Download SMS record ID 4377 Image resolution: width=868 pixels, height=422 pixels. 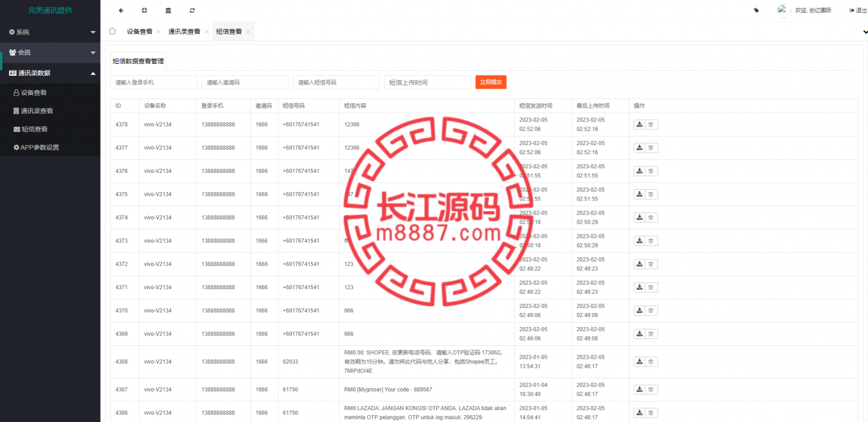640,148
